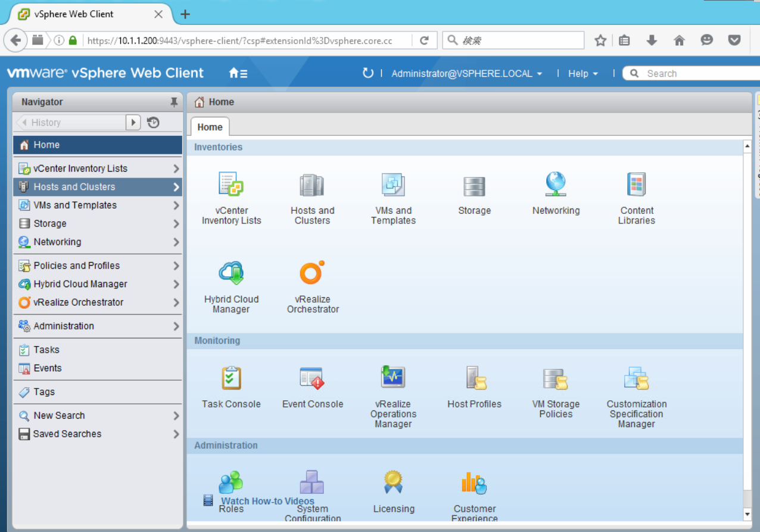Pin the Navigator panel
The width and height of the screenshot is (760, 532).
(174, 102)
